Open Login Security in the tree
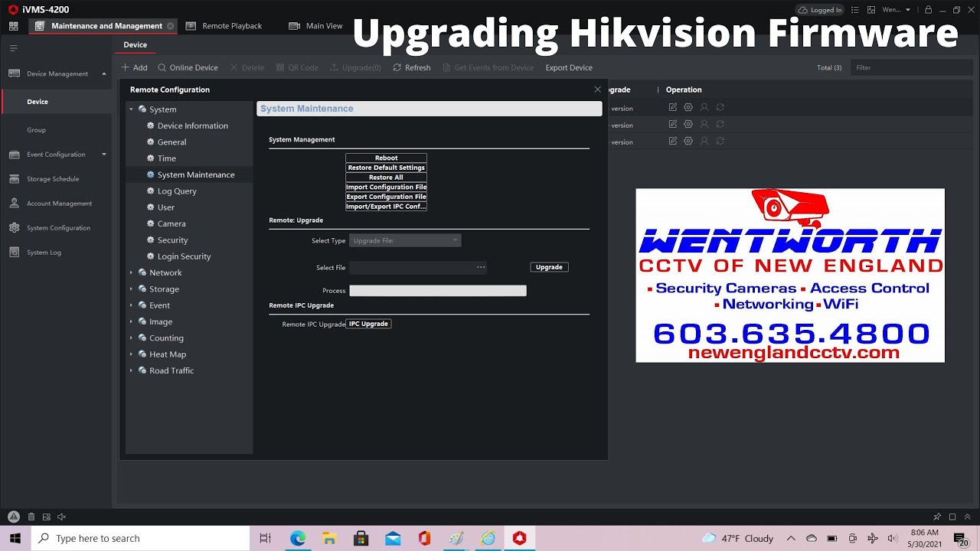This screenshot has height=551, width=980. tap(184, 256)
